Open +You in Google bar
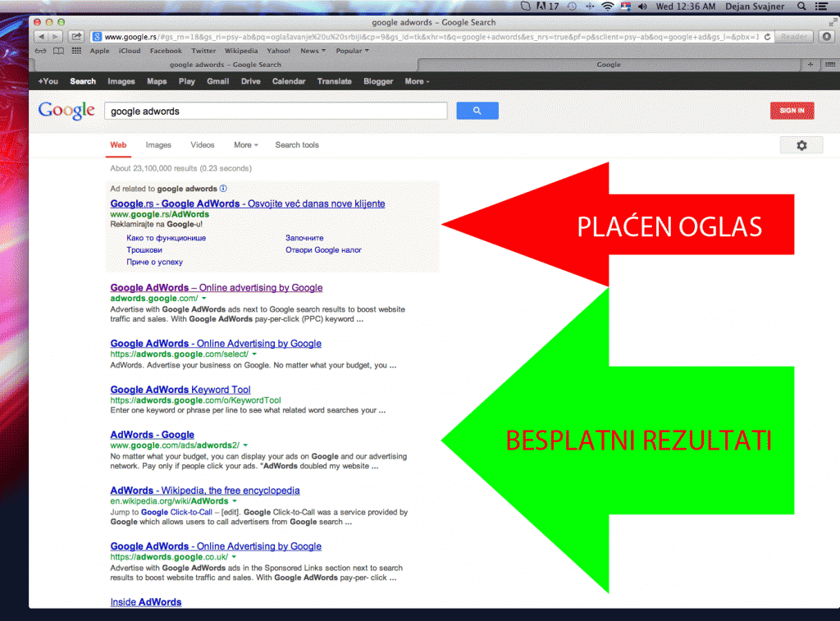 (x=48, y=81)
